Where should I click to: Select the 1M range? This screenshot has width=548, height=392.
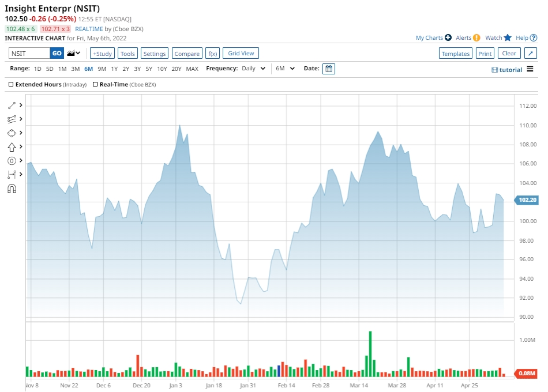(x=62, y=69)
